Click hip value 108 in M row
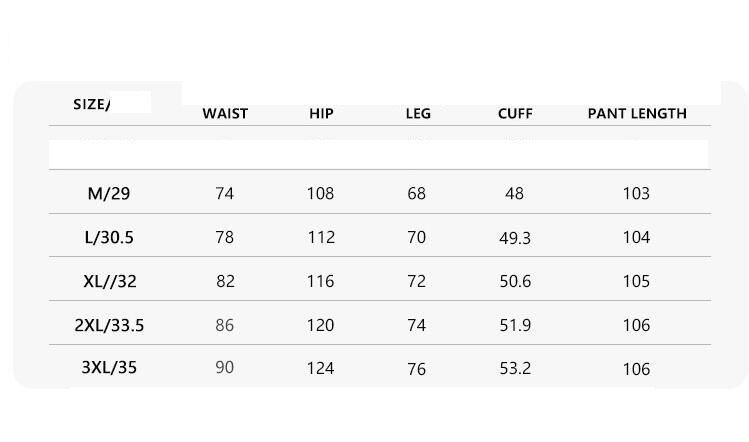 coord(320,193)
